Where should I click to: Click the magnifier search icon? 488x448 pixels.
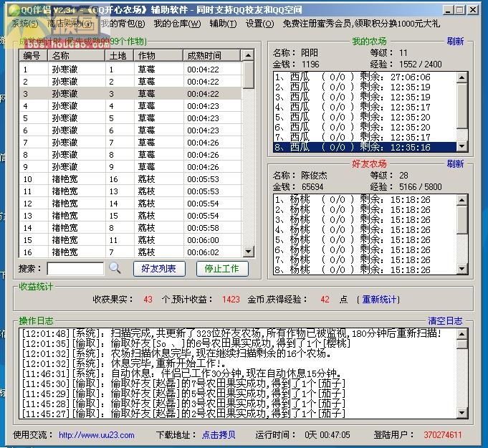click(x=115, y=268)
